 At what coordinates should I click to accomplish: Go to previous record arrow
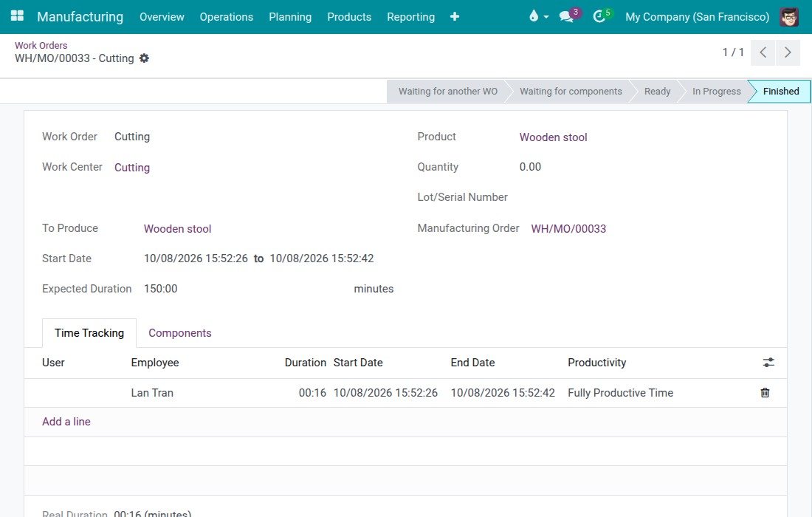pos(763,52)
